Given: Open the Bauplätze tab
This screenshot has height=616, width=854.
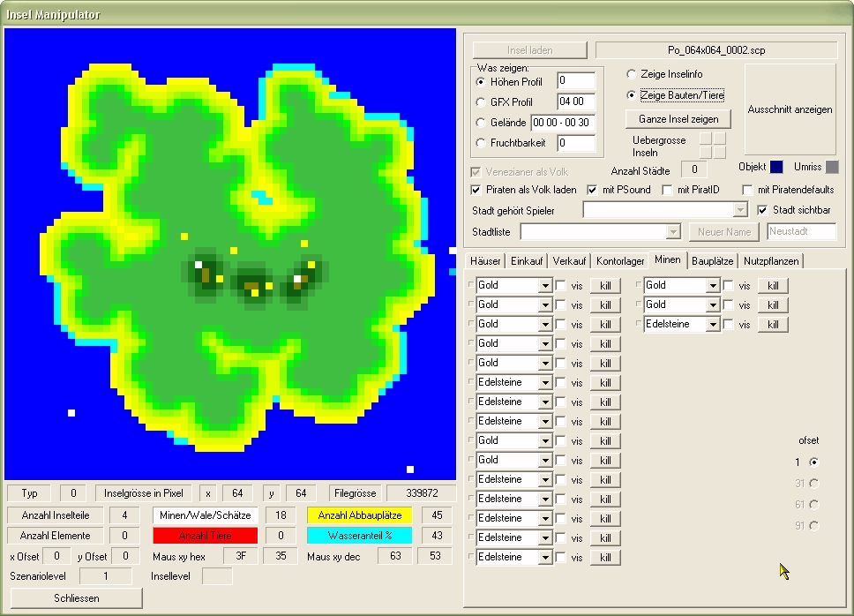Looking at the screenshot, I should tap(712, 261).
